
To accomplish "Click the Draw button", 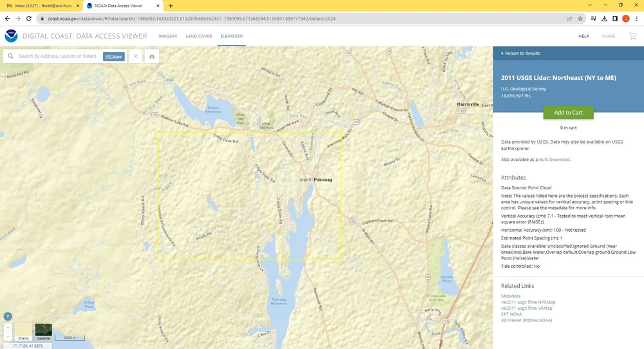I will [x=114, y=57].
